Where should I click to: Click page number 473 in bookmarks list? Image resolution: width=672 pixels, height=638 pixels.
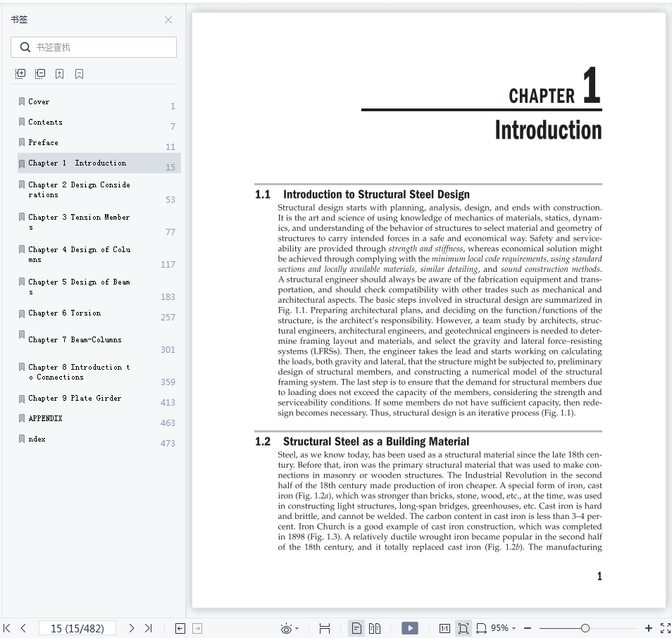(x=168, y=443)
